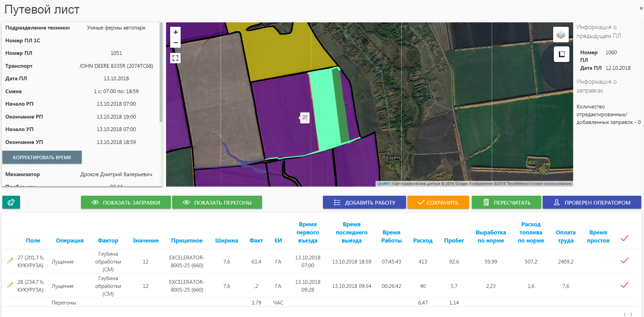Image resolution: width=644 pixels, height=317 pixels.
Task: Sort table by Значение column
Action: click(145, 240)
